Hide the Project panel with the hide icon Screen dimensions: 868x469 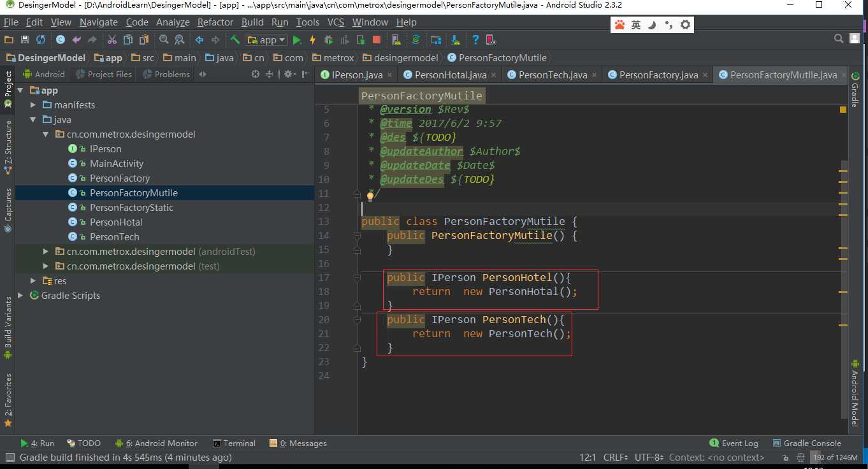[x=305, y=74]
